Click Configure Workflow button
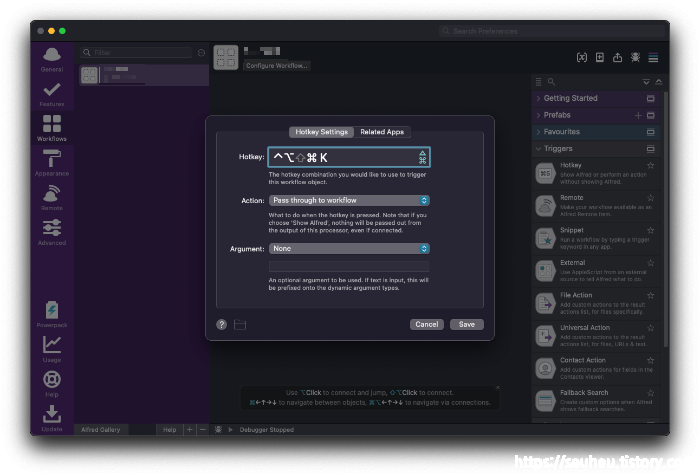This screenshot has height=475, width=700. [x=277, y=66]
